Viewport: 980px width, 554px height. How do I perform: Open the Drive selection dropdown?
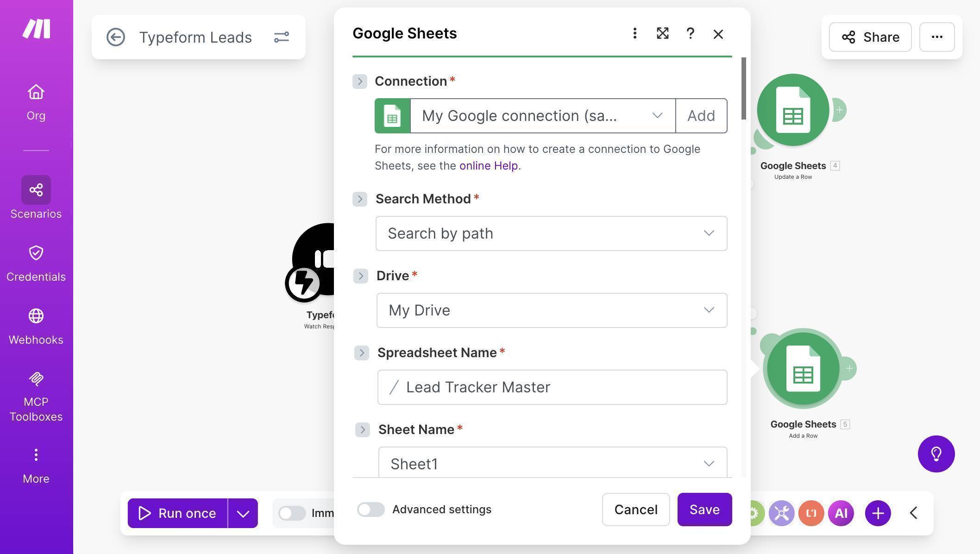[x=551, y=310]
